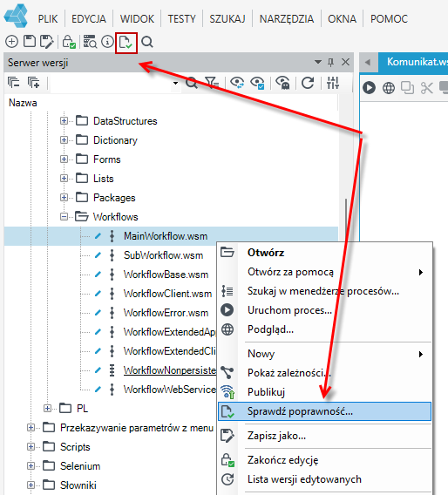The height and width of the screenshot is (495, 448).
Task: Select the WorkflowNonpersiste file in tree
Action: click(170, 370)
